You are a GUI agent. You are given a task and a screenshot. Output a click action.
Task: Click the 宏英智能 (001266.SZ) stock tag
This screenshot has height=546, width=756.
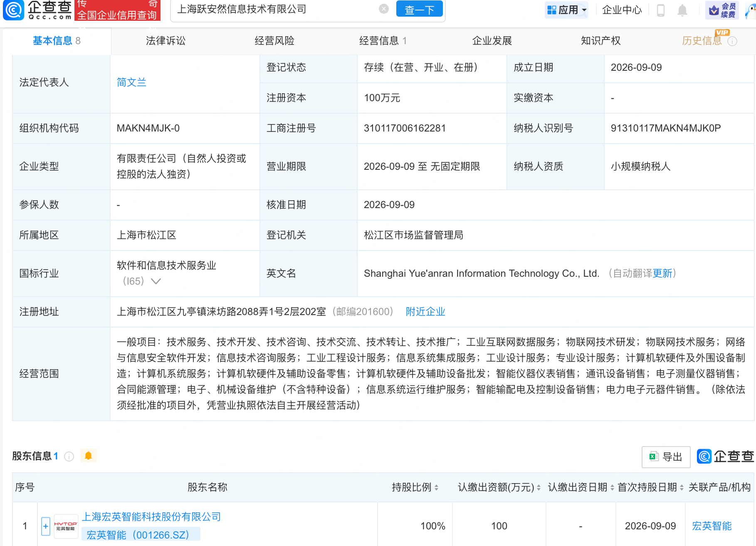(141, 535)
